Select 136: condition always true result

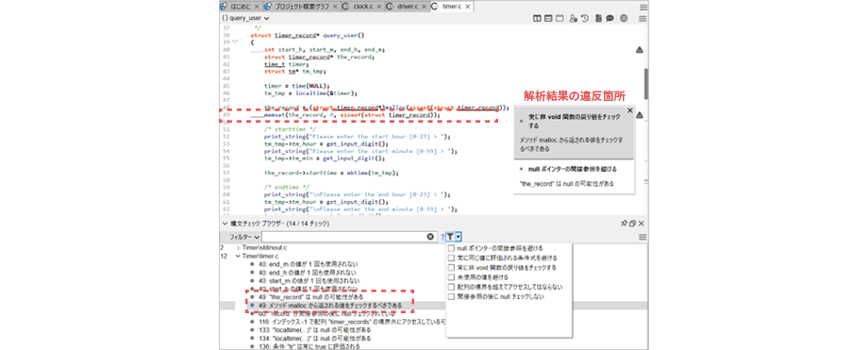point(309,346)
